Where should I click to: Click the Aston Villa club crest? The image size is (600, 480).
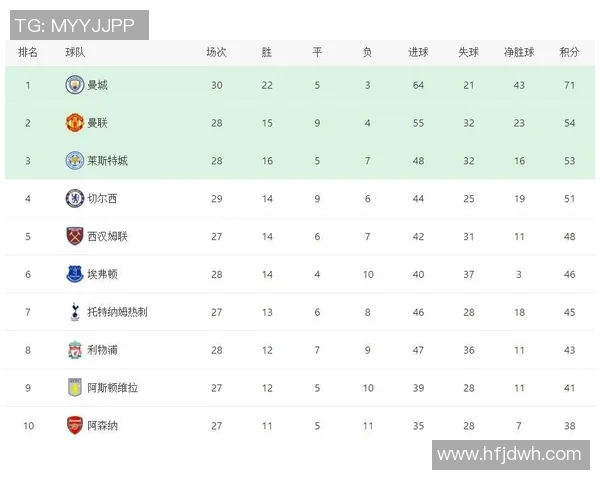[74, 387]
